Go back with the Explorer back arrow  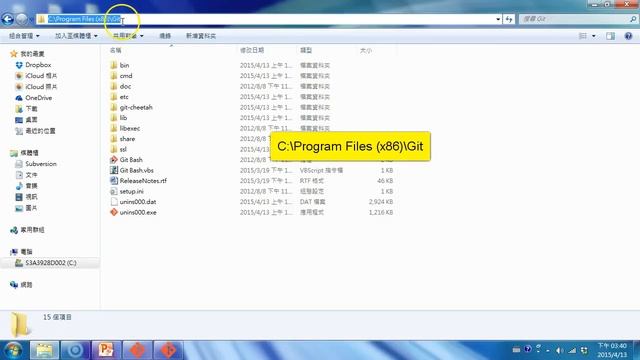click(x=8, y=19)
